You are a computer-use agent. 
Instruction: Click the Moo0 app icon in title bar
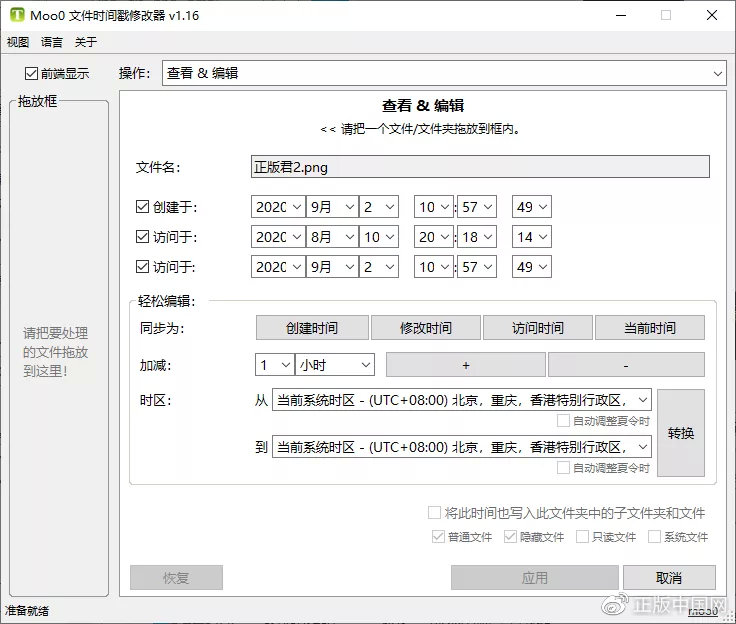[x=17, y=15]
